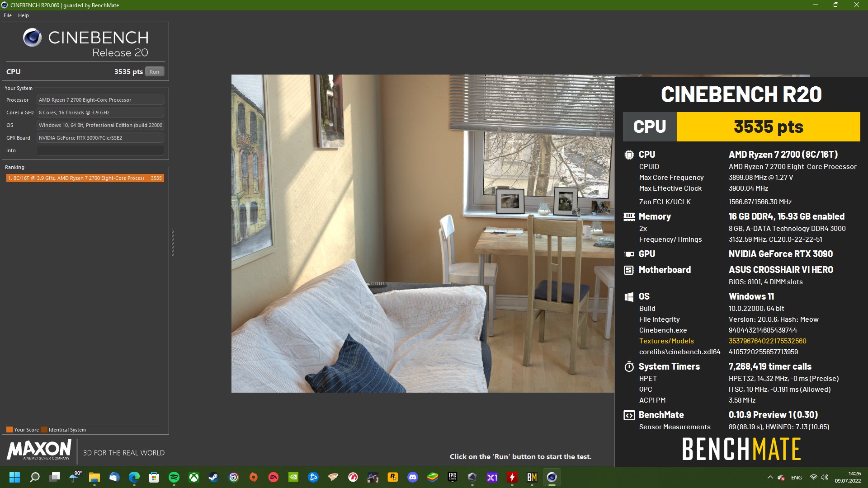Open BlueStacks from the taskbar
Image resolution: width=868 pixels, height=488 pixels.
coord(433,477)
